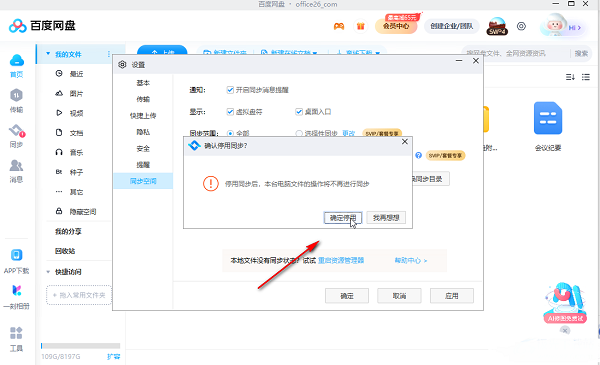The height and width of the screenshot is (365, 600).
Task: Click the 搜索 button
Action: click(581, 54)
